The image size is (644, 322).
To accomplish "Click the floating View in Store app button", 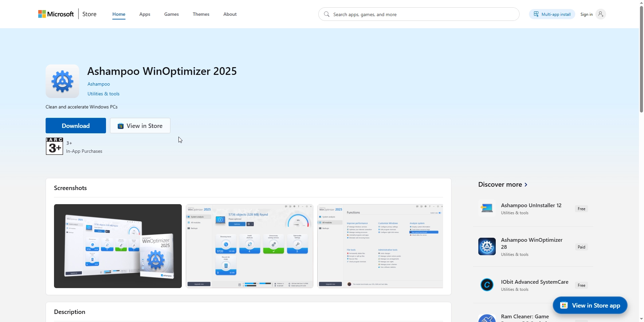I will coord(590,305).
